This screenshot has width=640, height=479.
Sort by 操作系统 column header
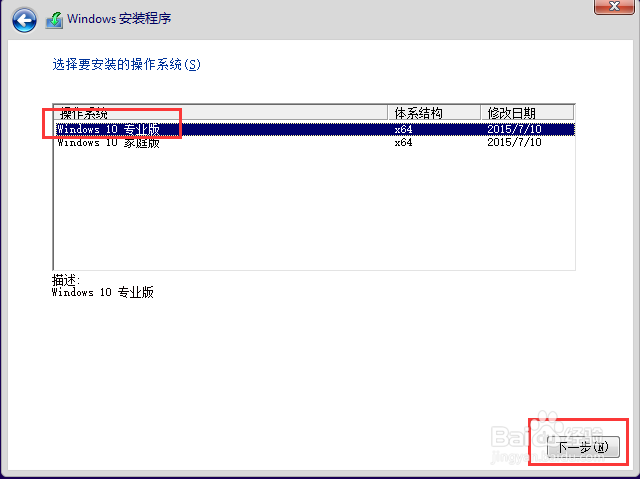tap(221, 113)
